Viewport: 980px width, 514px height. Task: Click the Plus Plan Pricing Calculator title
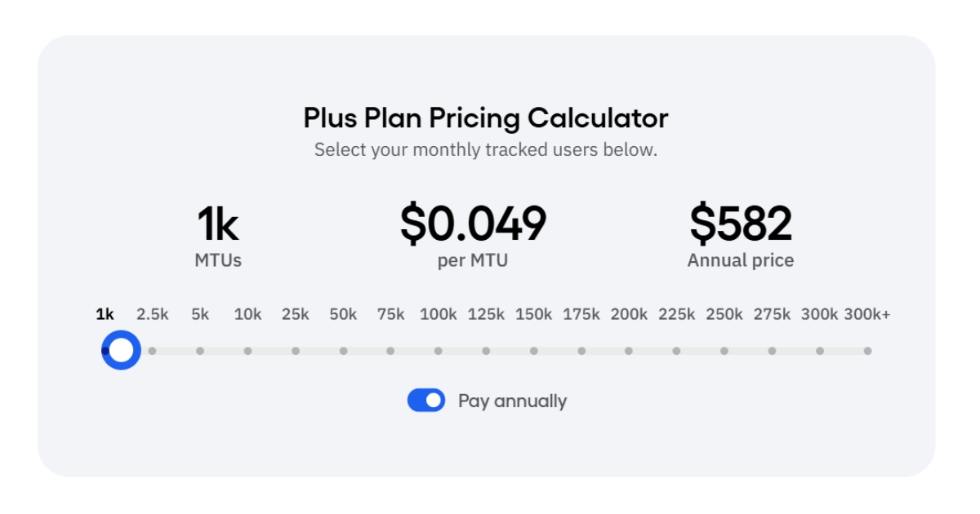485,118
